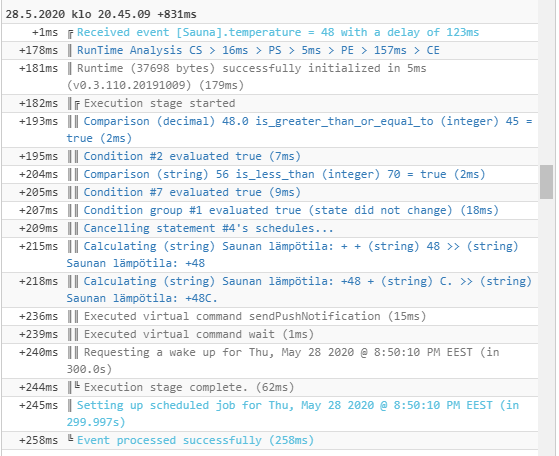Click "Cancelling statement #4's schedules" entry
This screenshot has width=559, height=456.
[270, 229]
